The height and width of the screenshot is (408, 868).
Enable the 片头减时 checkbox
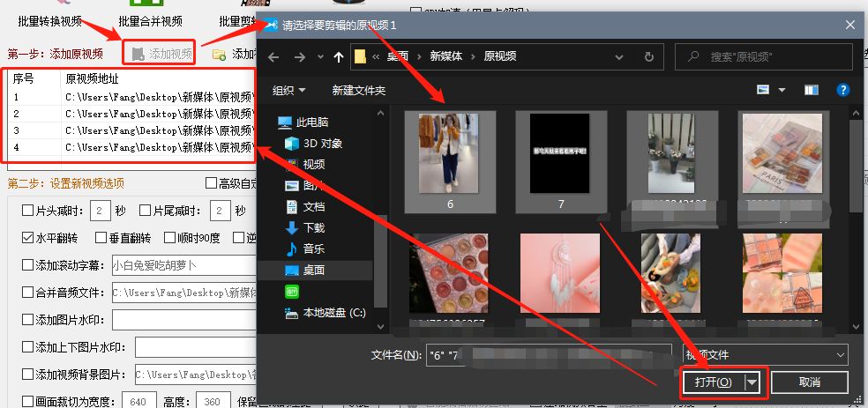point(27,210)
